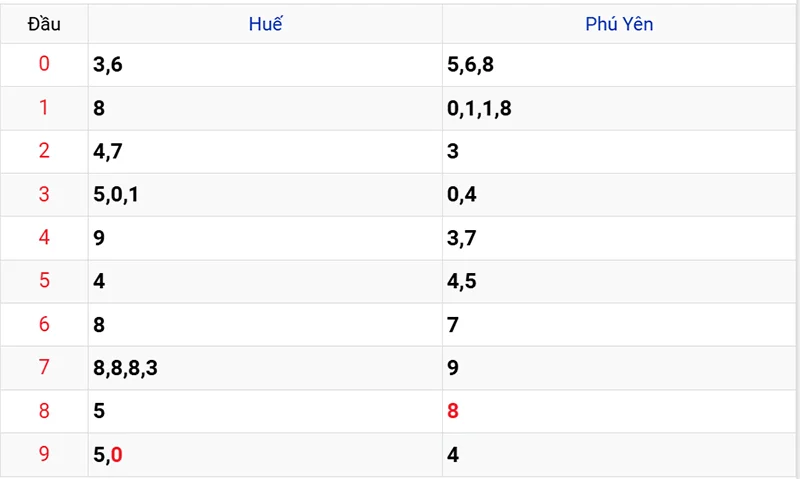Open the Phú Yên column header link

[x=619, y=24]
